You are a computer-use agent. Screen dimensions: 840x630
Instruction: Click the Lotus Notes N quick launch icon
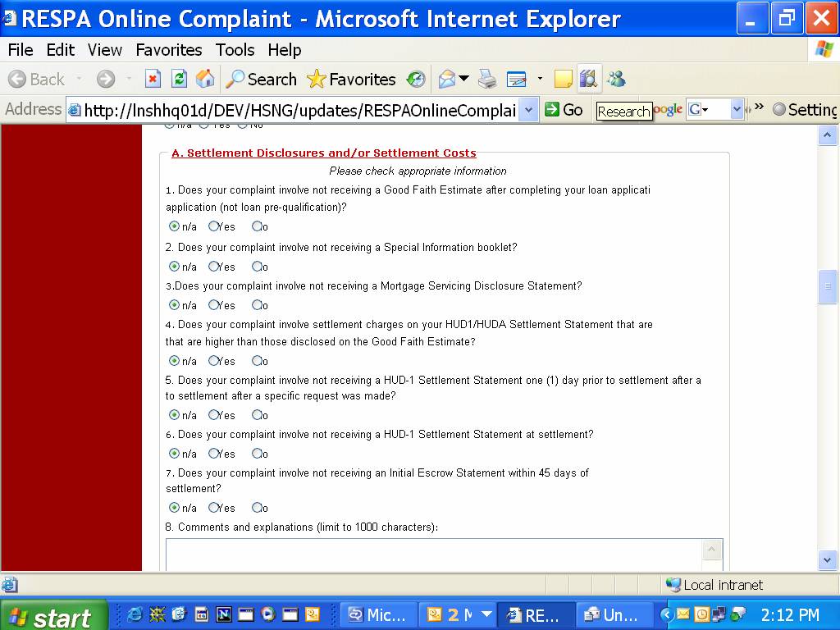[x=223, y=615]
